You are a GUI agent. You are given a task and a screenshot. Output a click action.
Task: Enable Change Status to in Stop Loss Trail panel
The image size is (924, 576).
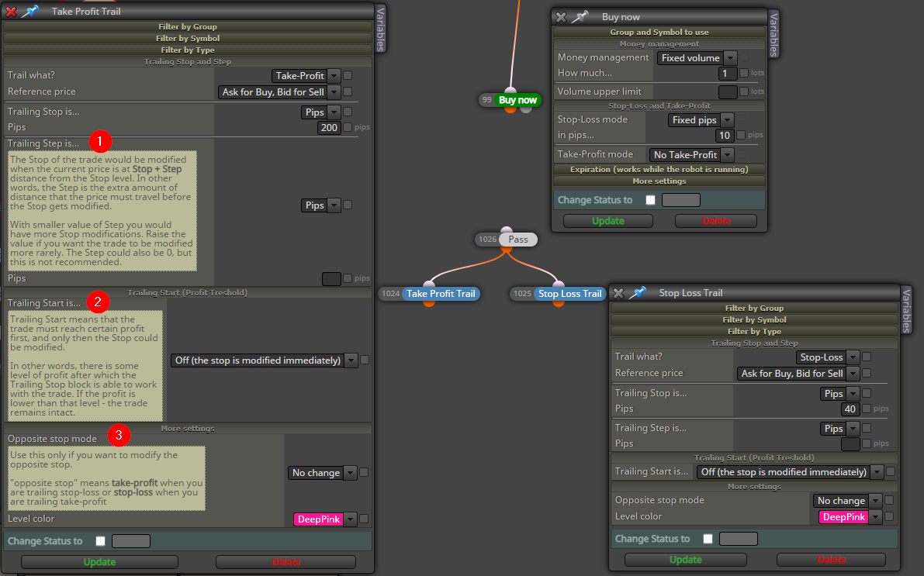pos(708,538)
